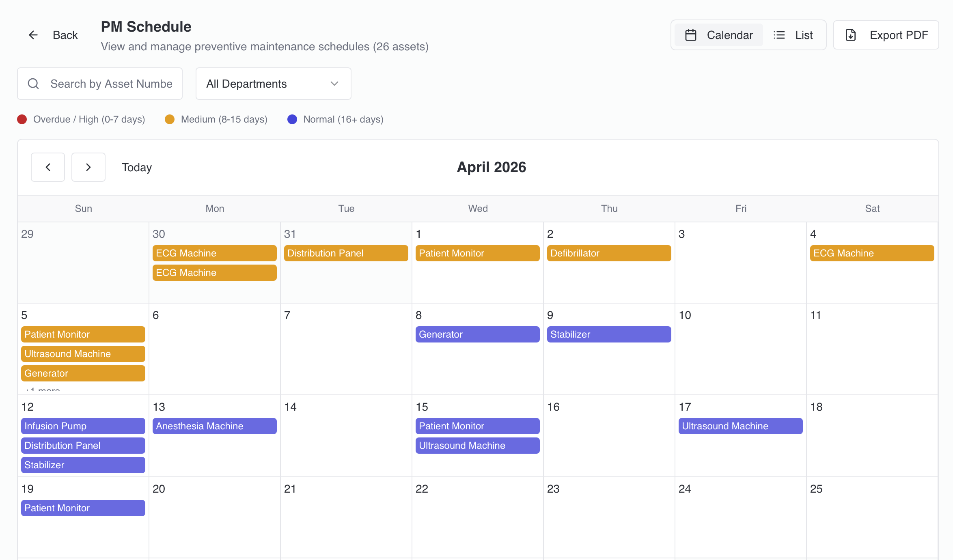Open the All Departments dropdown chevron
The width and height of the screenshot is (953, 560).
coord(334,84)
